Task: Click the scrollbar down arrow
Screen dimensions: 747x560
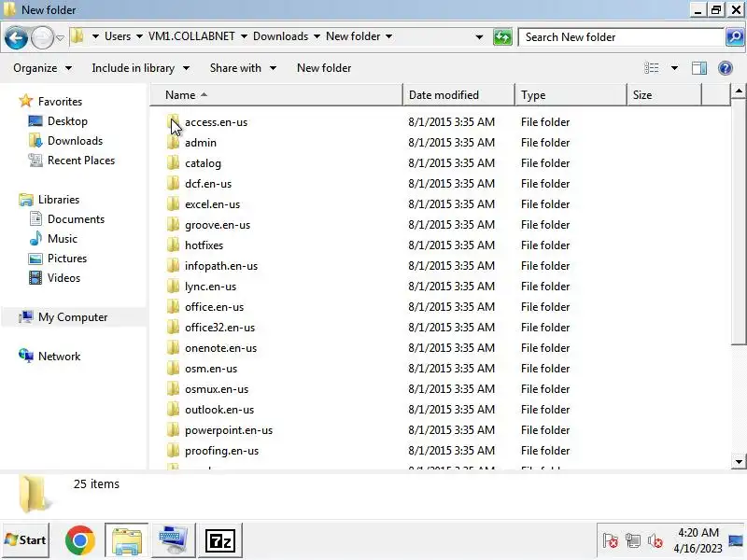Action: pyautogui.click(x=739, y=461)
